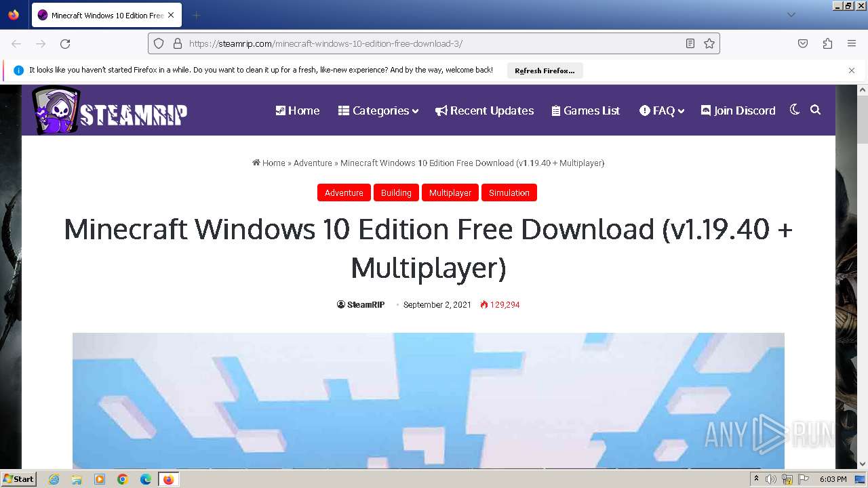Open volume speaker tray icon

(x=771, y=479)
